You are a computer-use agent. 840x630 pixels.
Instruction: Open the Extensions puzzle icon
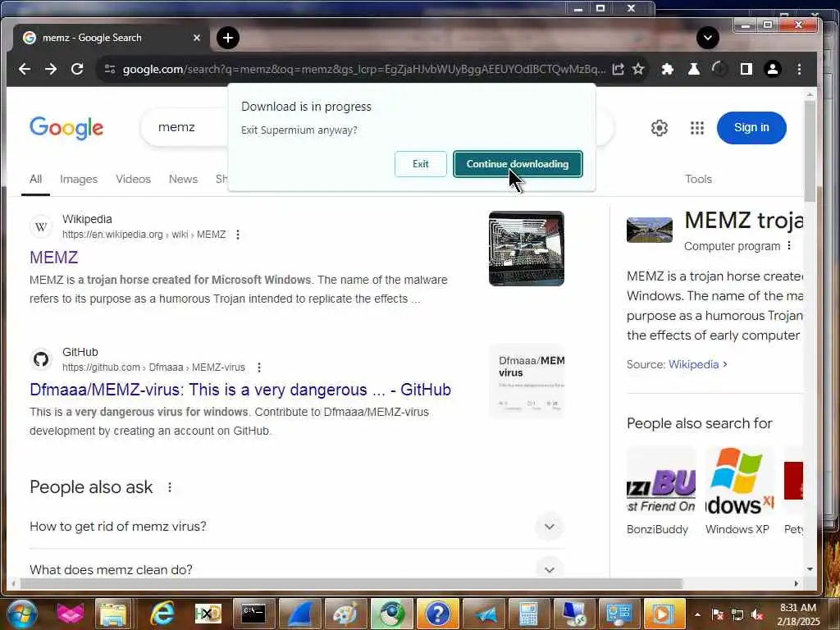click(668, 69)
